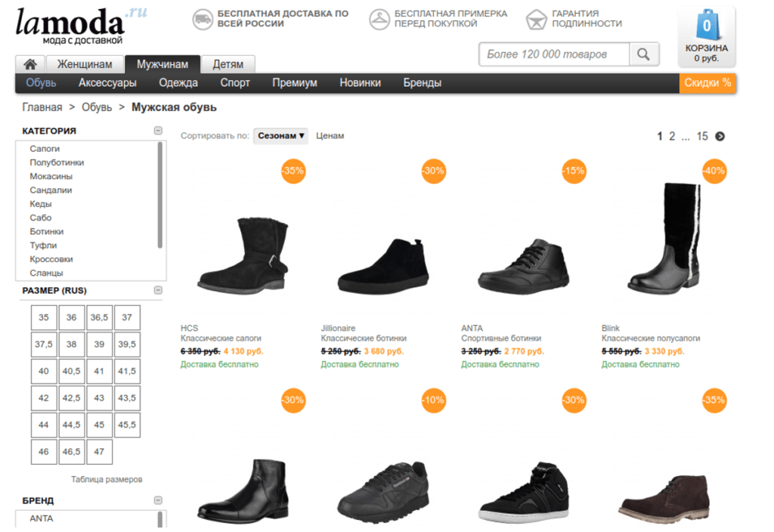Click the search input field
This screenshot has height=532, width=774.
pos(555,54)
